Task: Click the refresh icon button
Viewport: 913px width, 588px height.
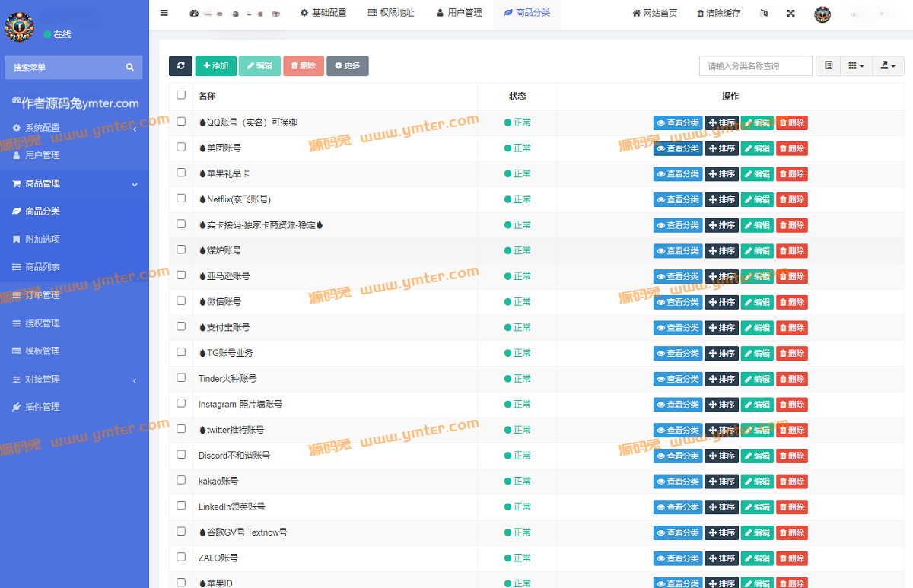Action: pyautogui.click(x=180, y=66)
